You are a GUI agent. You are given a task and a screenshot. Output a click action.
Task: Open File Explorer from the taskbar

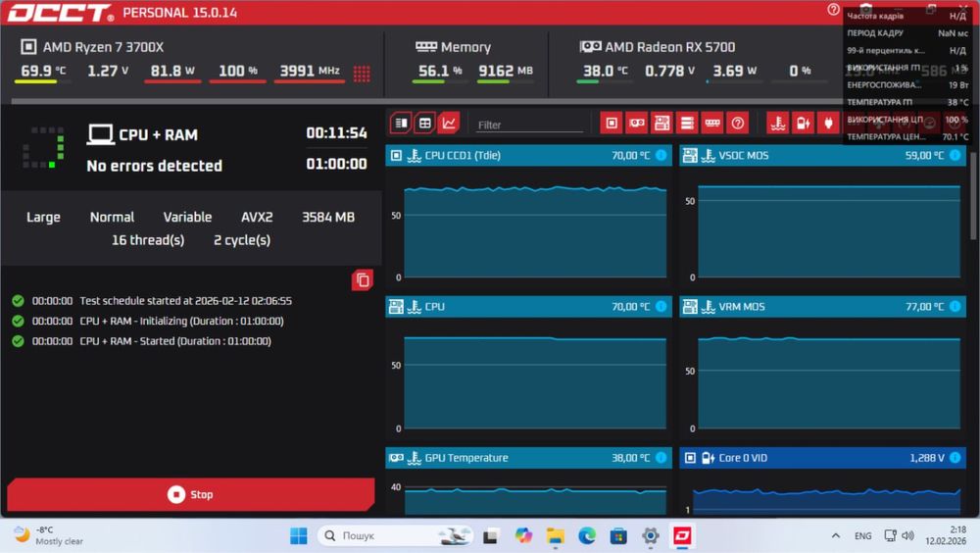tap(555, 536)
